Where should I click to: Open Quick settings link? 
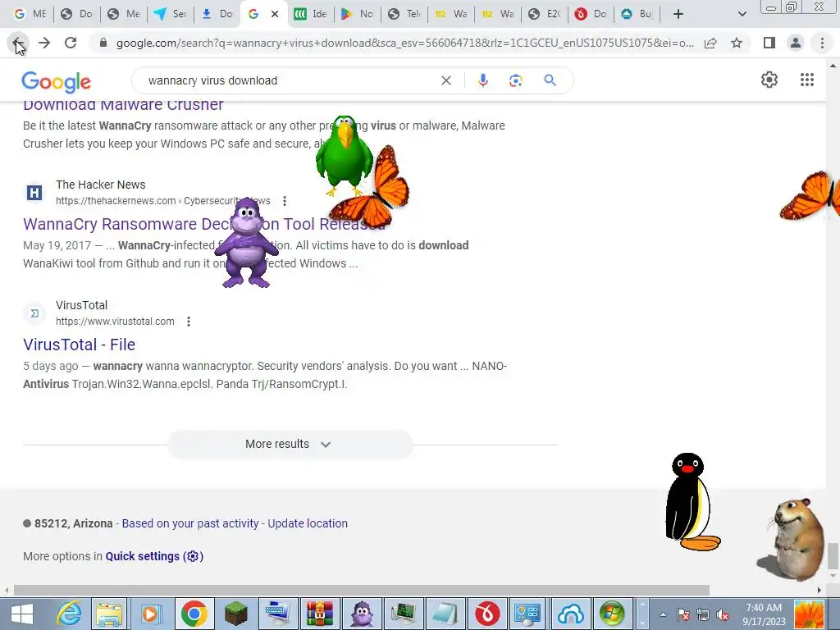tap(154, 556)
